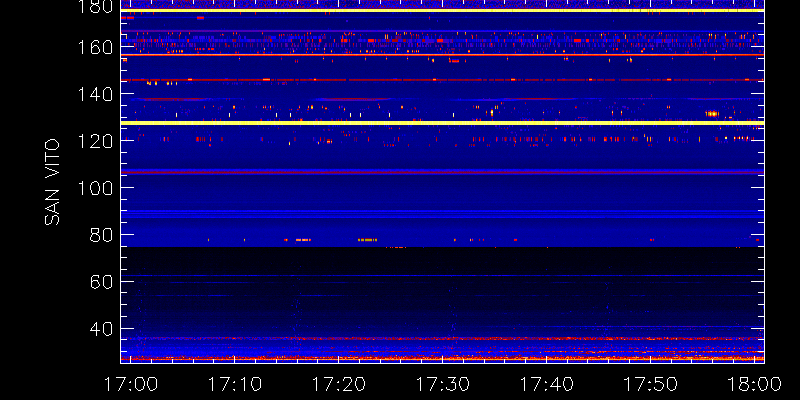This screenshot has width=800, height=400.
Task: Click the 100 frequency label
Action: point(96,188)
